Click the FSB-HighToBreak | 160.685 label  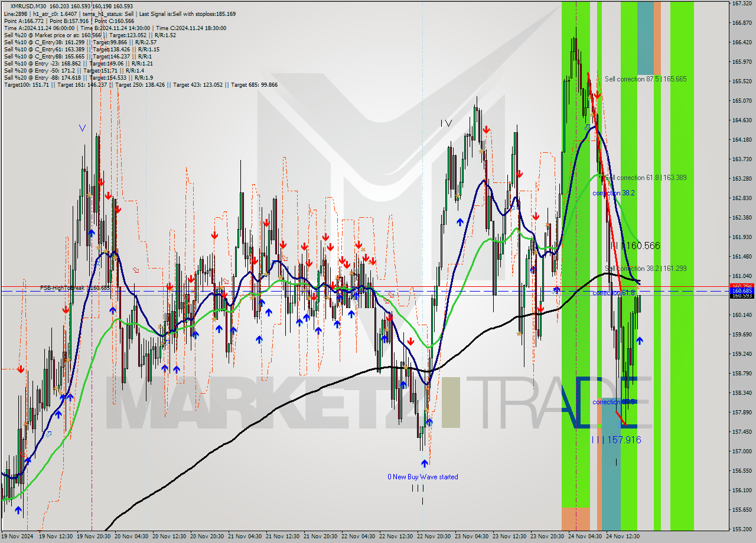(75, 288)
